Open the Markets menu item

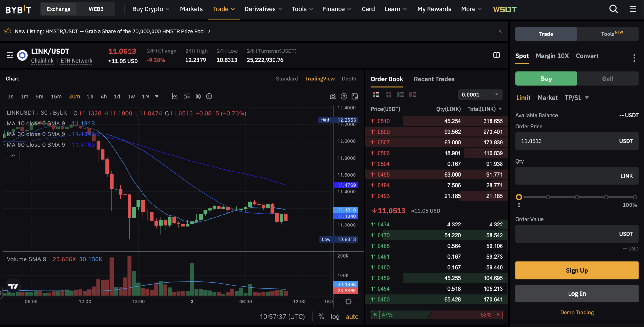191,9
